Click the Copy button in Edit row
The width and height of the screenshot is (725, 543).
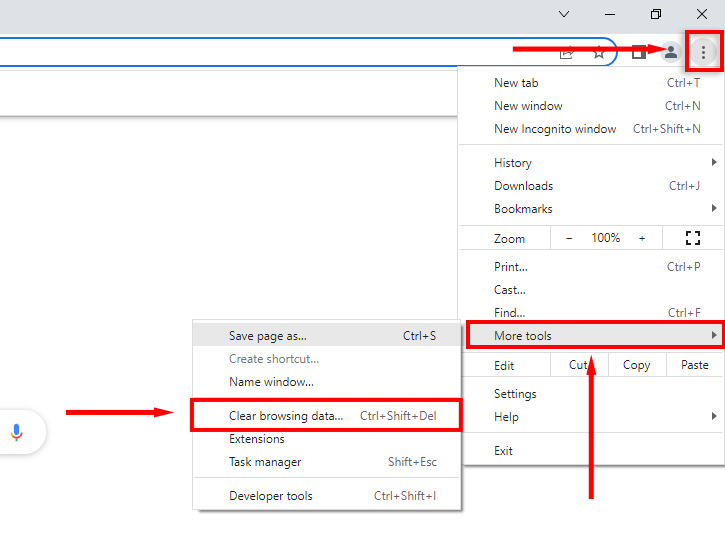[x=637, y=365]
